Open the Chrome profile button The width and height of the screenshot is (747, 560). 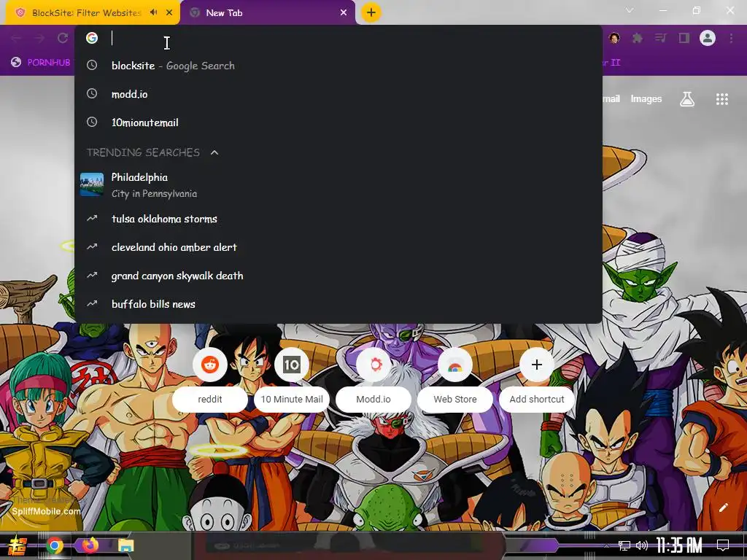(708, 38)
